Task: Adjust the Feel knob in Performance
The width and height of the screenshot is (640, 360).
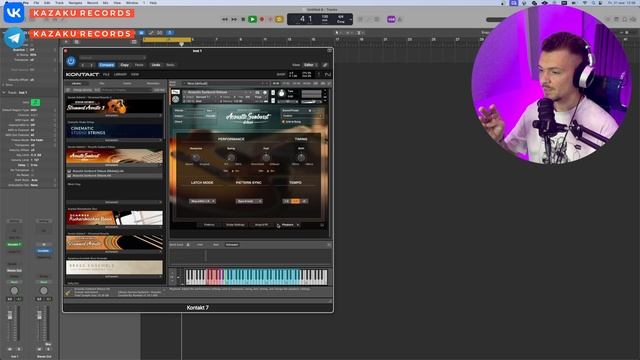Action: click(x=266, y=157)
